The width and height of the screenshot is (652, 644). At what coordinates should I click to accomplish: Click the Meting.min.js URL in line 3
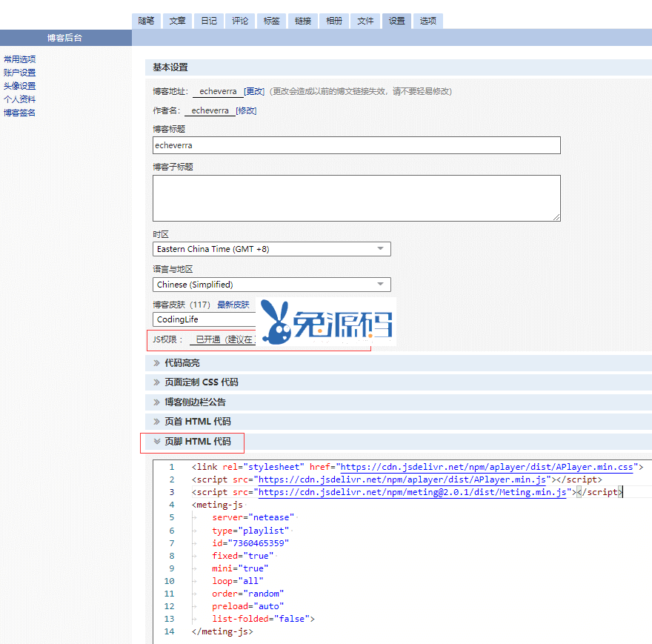tap(413, 492)
